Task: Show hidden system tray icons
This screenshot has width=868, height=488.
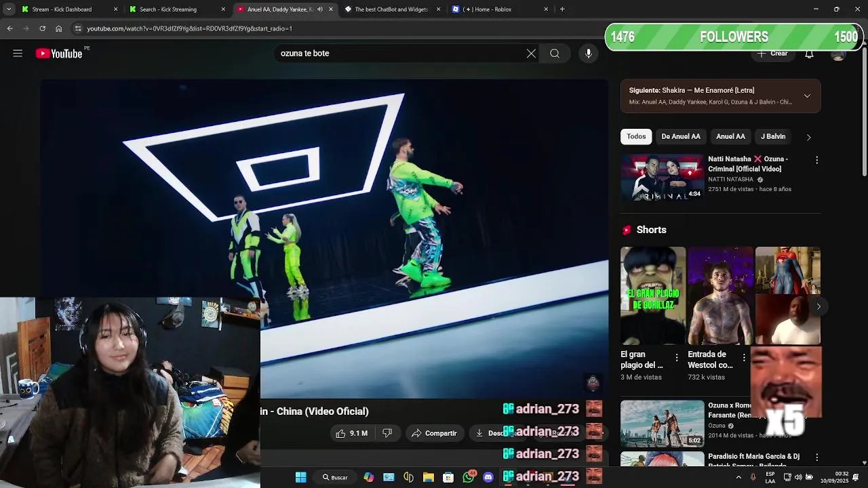Action: [738, 477]
